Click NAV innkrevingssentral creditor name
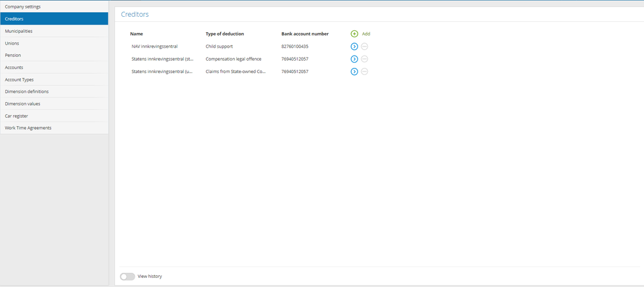The width and height of the screenshot is (644, 287). point(154,47)
